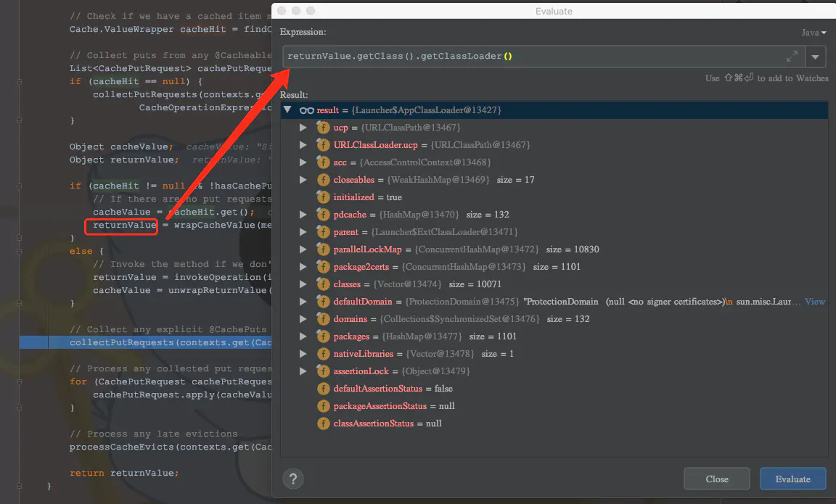Open the Java language selector
Screen dimensions: 836x504
tap(813, 32)
